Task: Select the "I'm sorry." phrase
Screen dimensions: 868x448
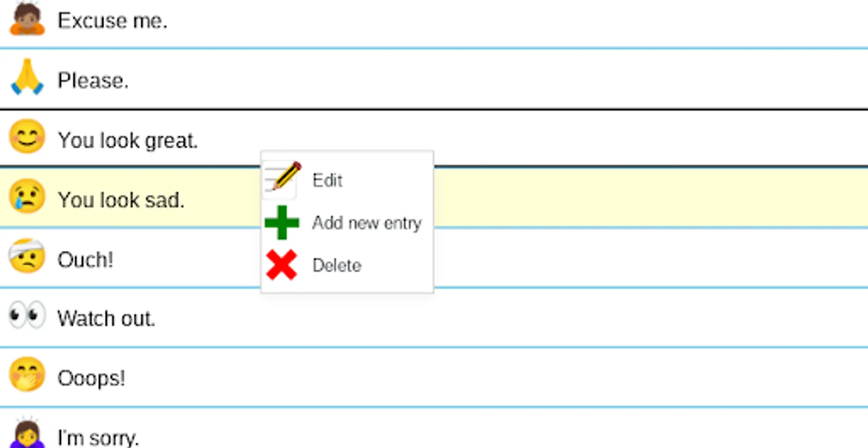Action: pyautogui.click(x=98, y=438)
